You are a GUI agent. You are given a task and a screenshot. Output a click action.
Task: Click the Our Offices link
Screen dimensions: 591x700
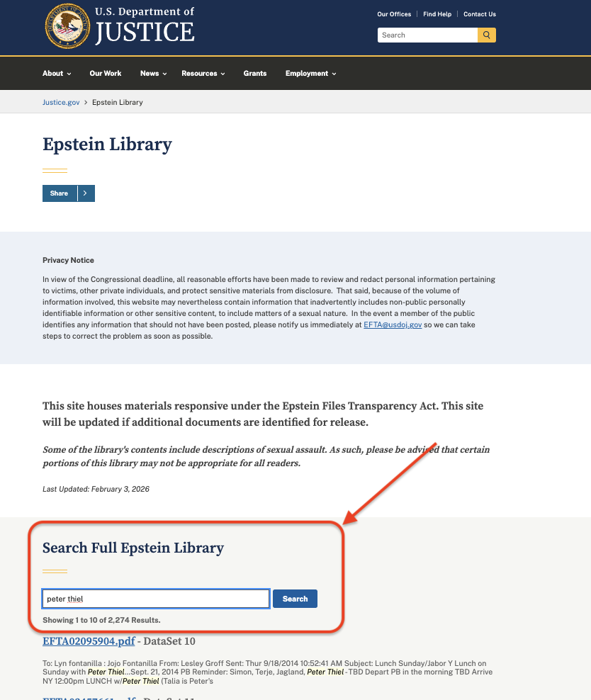point(394,14)
